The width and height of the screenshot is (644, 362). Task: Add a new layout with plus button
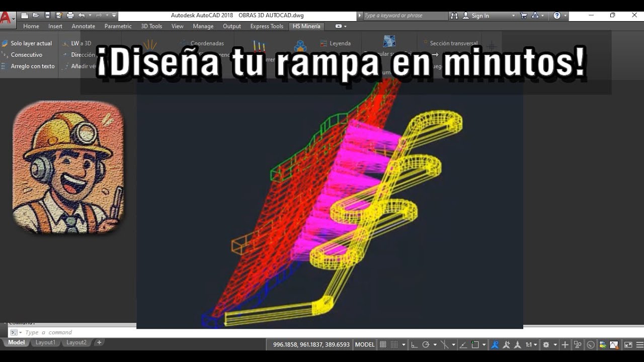click(x=99, y=342)
